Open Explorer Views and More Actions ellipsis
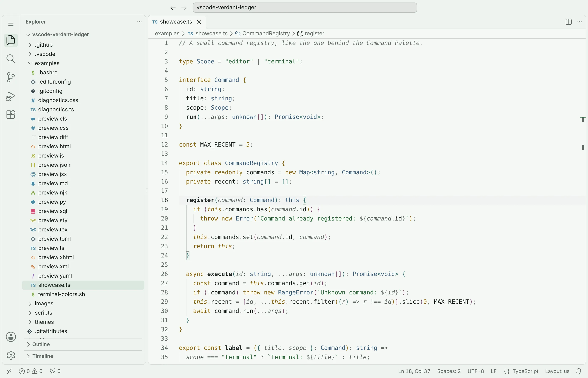The image size is (588, 378). (x=139, y=22)
